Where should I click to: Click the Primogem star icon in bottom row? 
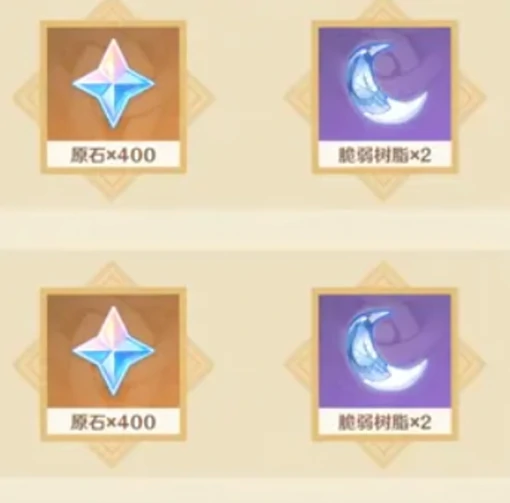(x=113, y=351)
